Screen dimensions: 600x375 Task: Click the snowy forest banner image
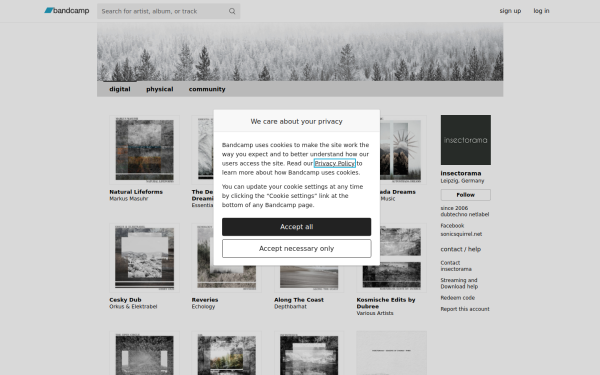point(300,52)
